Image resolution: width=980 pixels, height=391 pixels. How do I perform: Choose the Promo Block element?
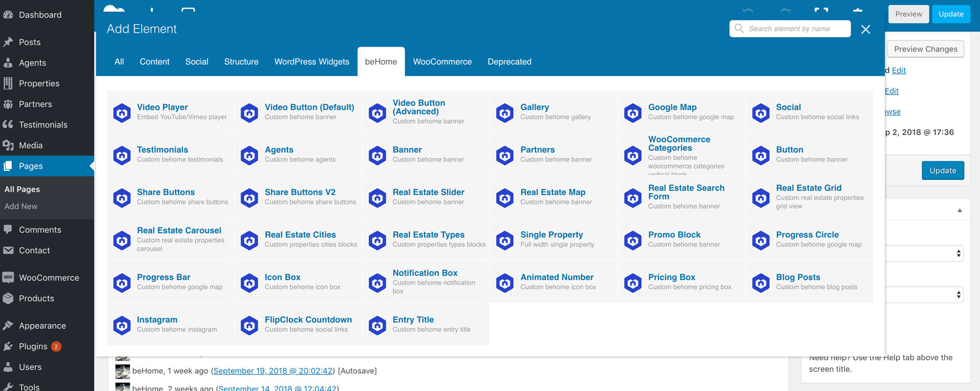coord(681,239)
